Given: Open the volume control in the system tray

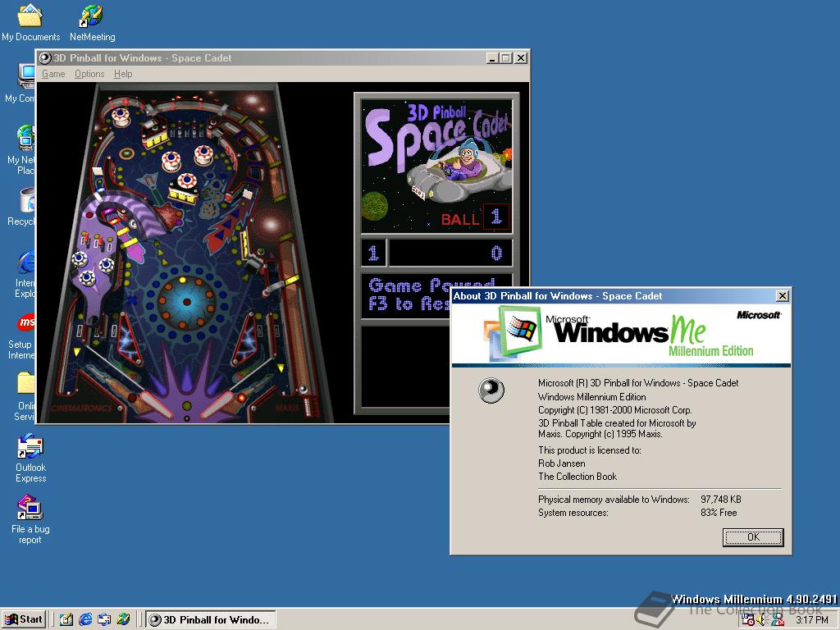Looking at the screenshot, I should point(762,620).
